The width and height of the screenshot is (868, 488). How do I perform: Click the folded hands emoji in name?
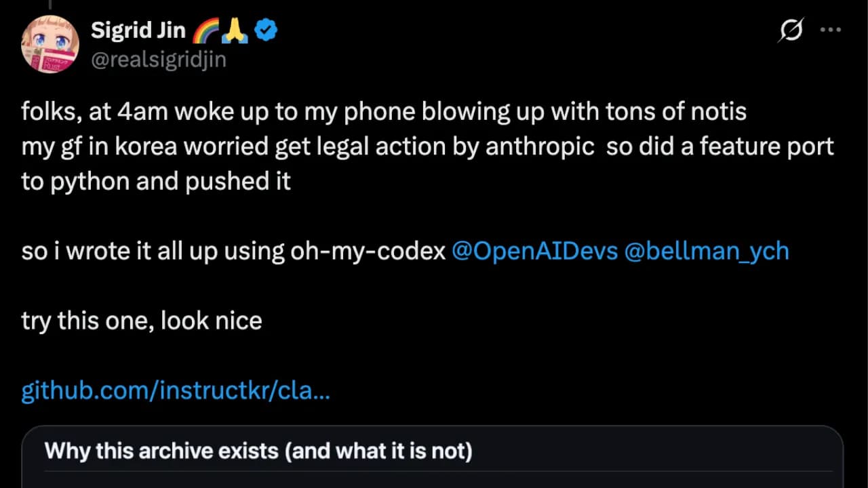(234, 29)
